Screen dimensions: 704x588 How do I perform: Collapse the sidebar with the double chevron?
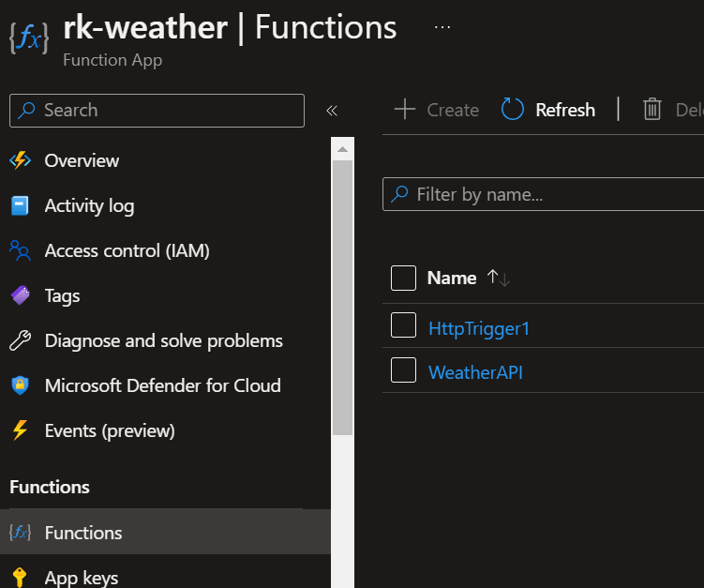[x=331, y=111]
